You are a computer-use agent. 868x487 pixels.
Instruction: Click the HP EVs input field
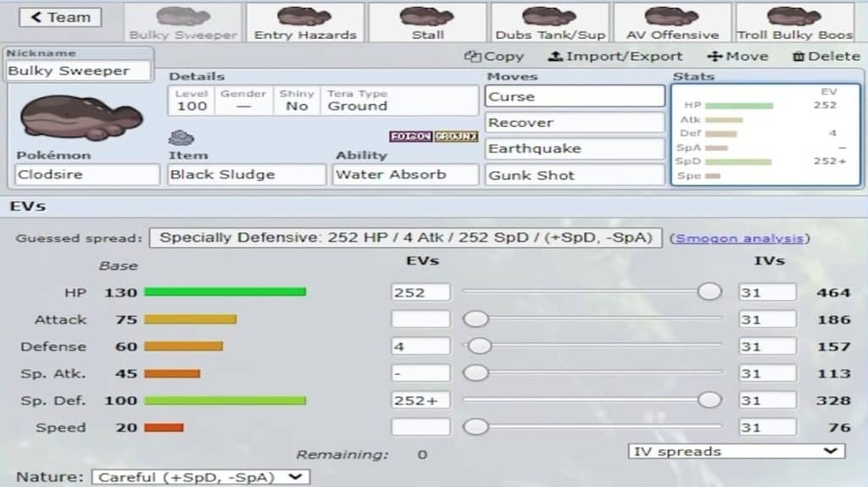click(x=420, y=292)
